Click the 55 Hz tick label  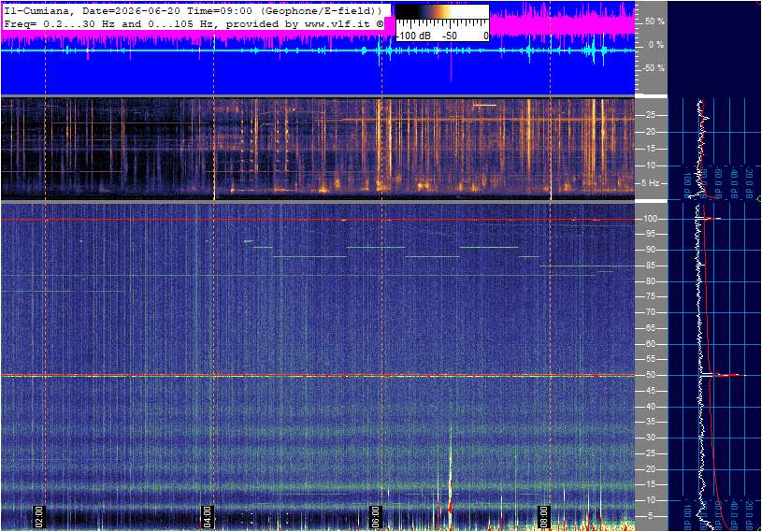(x=650, y=360)
